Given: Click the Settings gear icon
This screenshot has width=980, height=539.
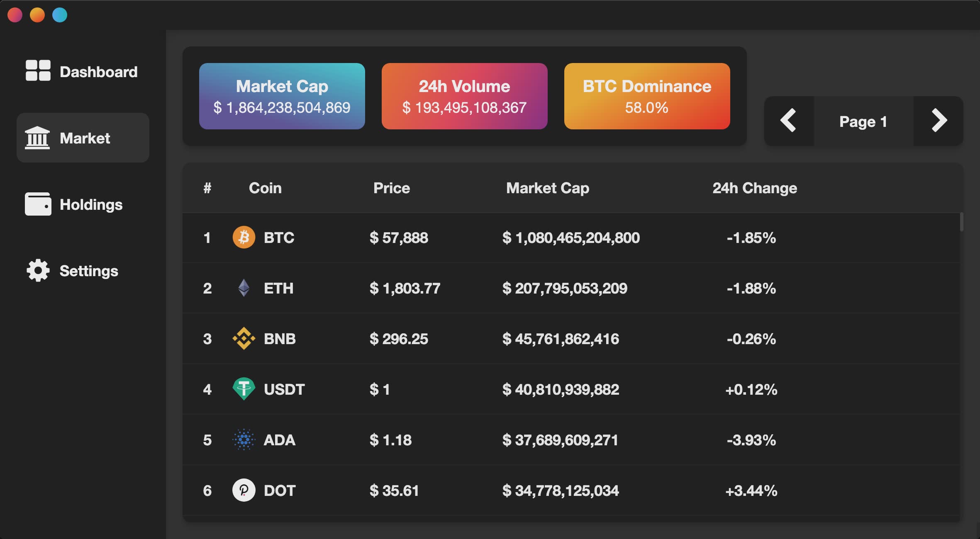Looking at the screenshot, I should pos(38,270).
